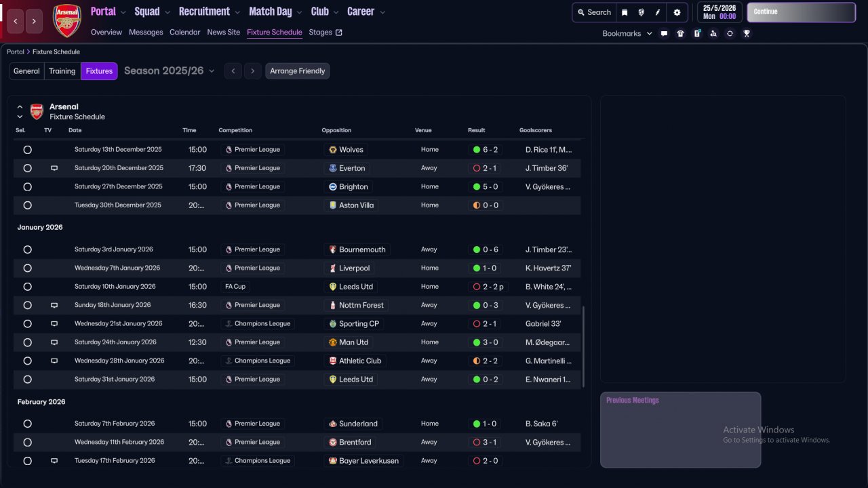Click TV icon on Nottm Forest fixture row

click(x=54, y=306)
